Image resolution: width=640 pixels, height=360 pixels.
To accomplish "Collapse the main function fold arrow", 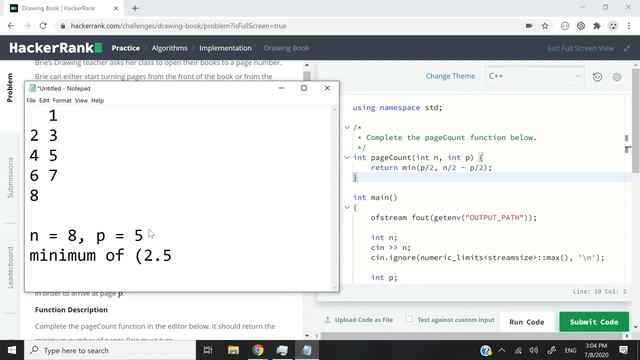I will [347, 207].
